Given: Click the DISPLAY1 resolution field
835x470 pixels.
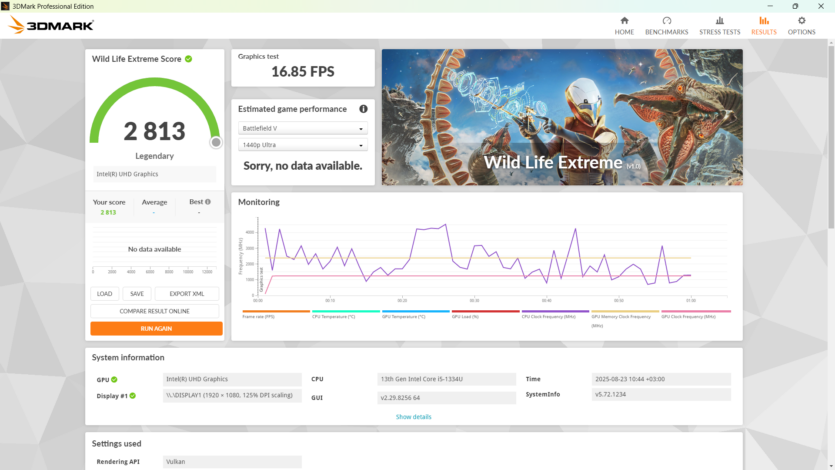Looking at the screenshot, I should 232,395.
